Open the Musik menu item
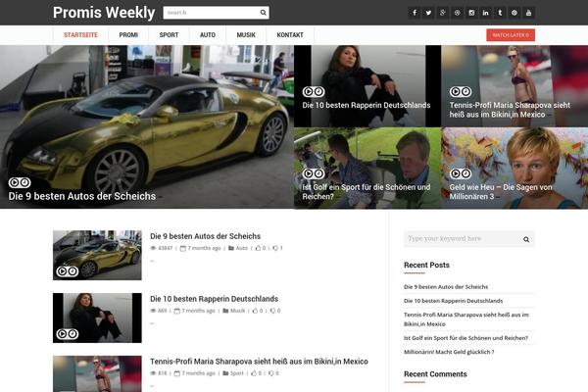This screenshot has height=392, width=588. tap(246, 35)
